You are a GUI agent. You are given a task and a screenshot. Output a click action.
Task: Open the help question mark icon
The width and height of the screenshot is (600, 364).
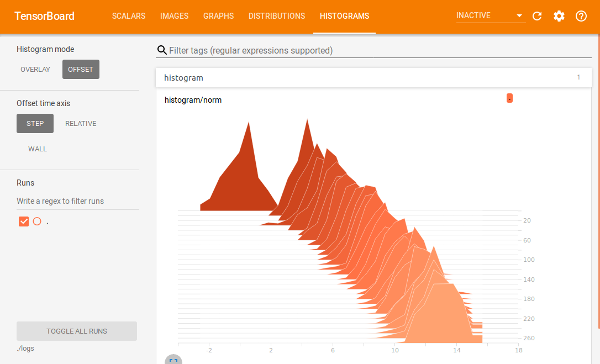click(581, 16)
